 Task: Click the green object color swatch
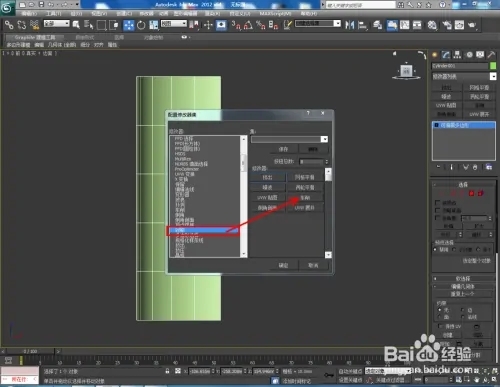[x=493, y=66]
